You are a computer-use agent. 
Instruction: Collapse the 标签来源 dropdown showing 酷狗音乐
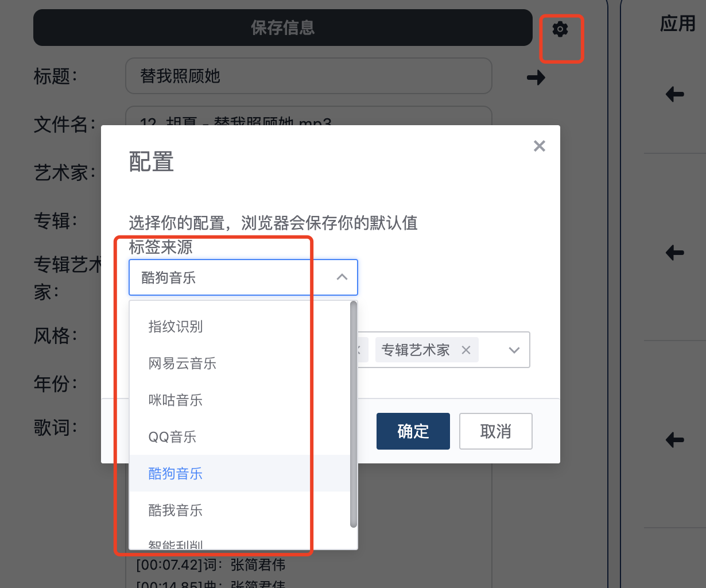[x=342, y=277]
